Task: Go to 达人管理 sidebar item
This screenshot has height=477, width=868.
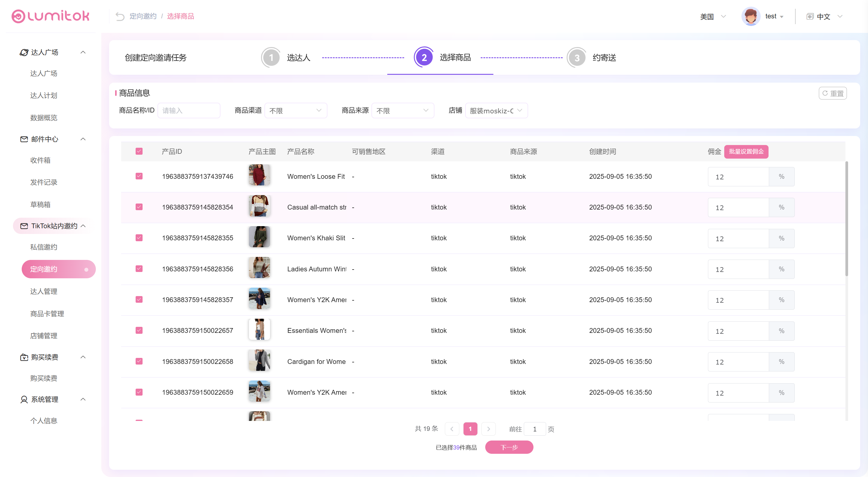Action: pyautogui.click(x=44, y=291)
